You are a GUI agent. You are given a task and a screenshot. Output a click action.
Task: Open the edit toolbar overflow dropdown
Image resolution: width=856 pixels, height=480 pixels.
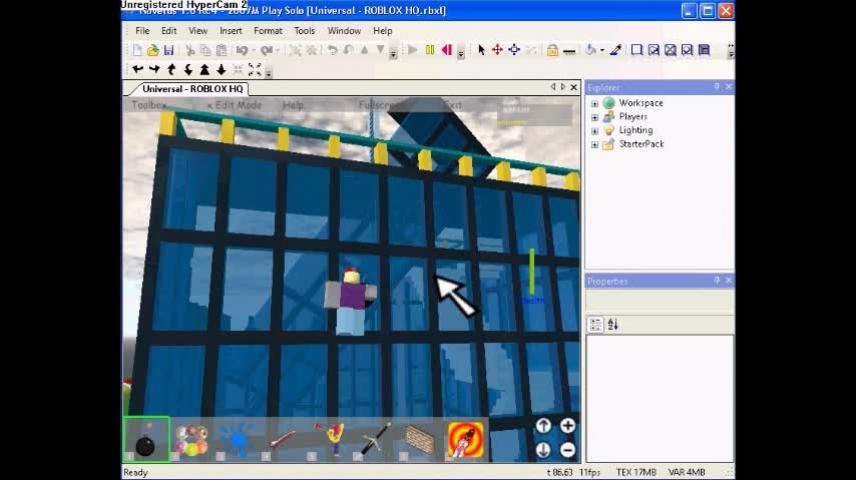coord(393,54)
